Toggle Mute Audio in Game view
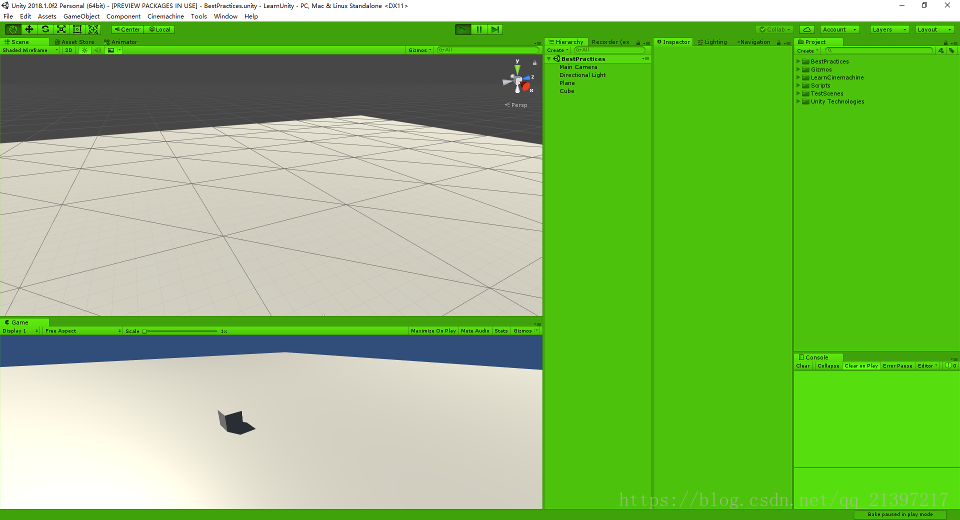960x520 pixels. point(475,331)
